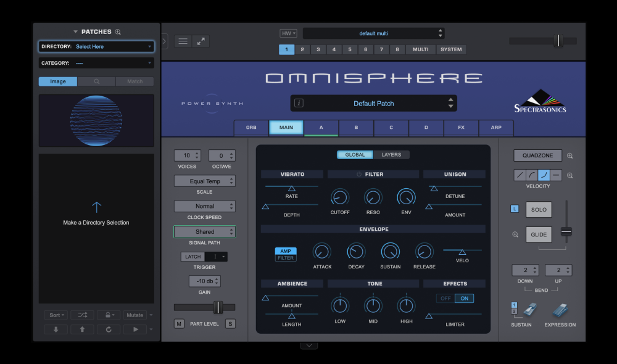The width and height of the screenshot is (617, 364).
Task: Switch the envelope to Filter mode
Action: pos(285,258)
